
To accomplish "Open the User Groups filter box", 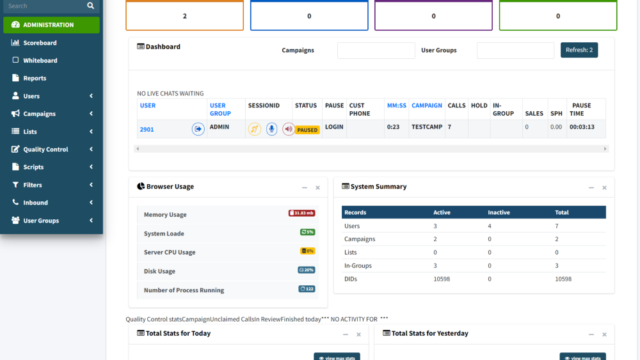I will [516, 50].
